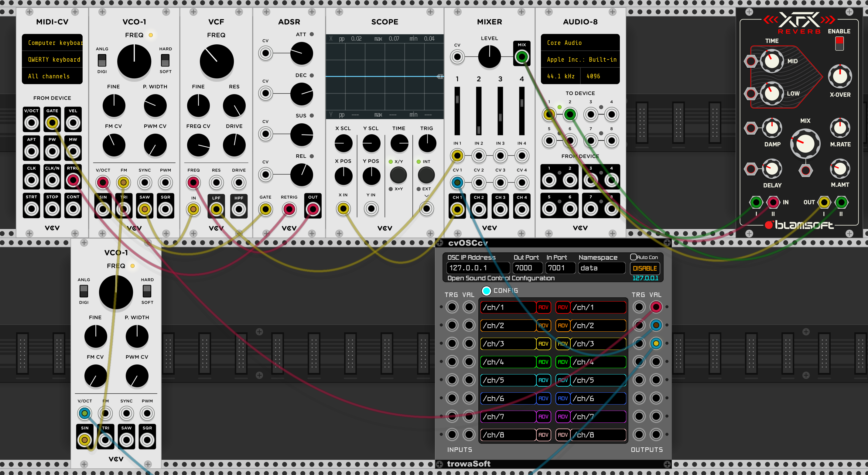Click the MIX output jack on Mixer
This screenshot has height=475, width=868.
click(521, 56)
